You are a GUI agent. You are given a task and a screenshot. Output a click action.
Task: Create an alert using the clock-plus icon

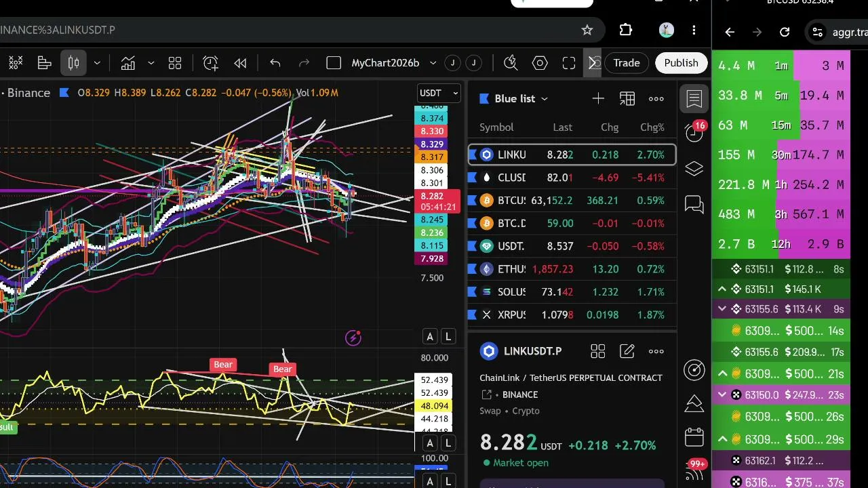coord(211,63)
